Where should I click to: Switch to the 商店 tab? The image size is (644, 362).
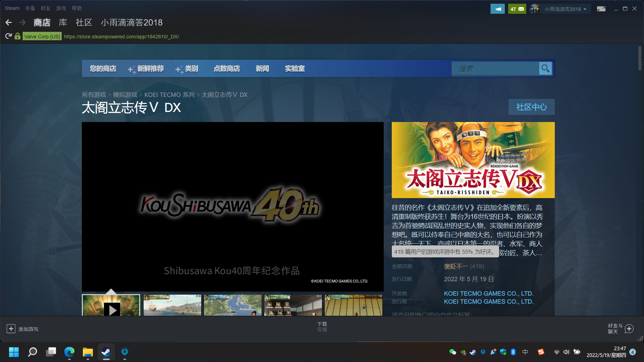tap(42, 22)
